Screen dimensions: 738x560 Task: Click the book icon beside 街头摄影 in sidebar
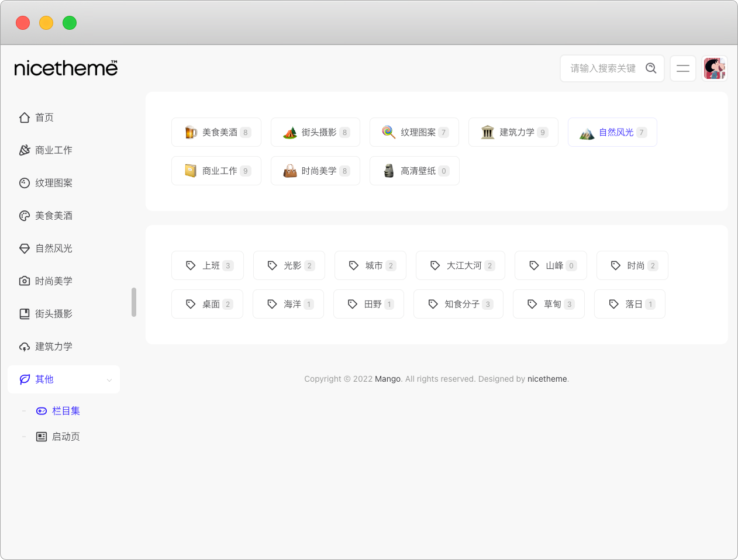tap(25, 314)
